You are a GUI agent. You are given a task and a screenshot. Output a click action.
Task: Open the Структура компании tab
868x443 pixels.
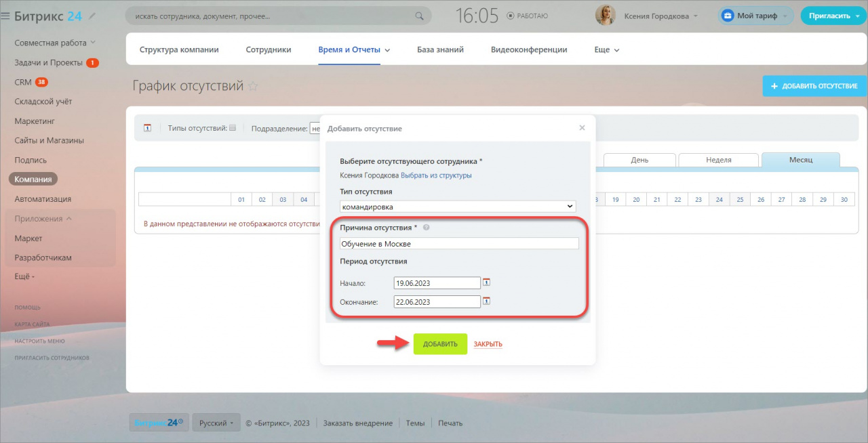pyautogui.click(x=179, y=49)
